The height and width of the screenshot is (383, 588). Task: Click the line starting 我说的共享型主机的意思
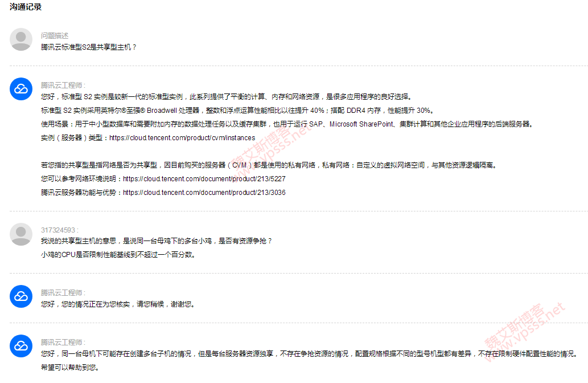coord(157,241)
